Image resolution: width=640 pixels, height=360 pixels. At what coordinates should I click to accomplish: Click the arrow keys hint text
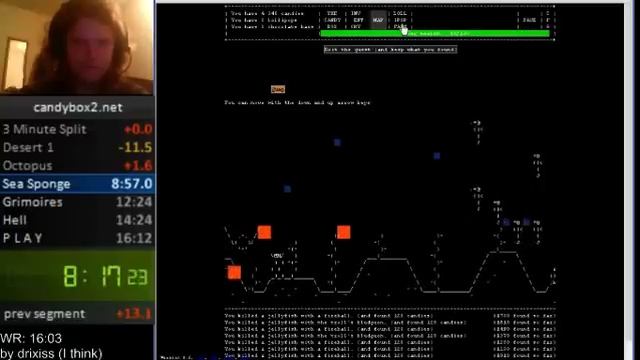298,102
